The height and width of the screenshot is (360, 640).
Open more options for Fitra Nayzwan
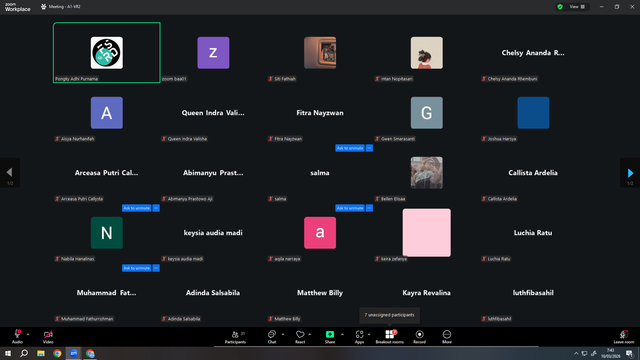369,148
